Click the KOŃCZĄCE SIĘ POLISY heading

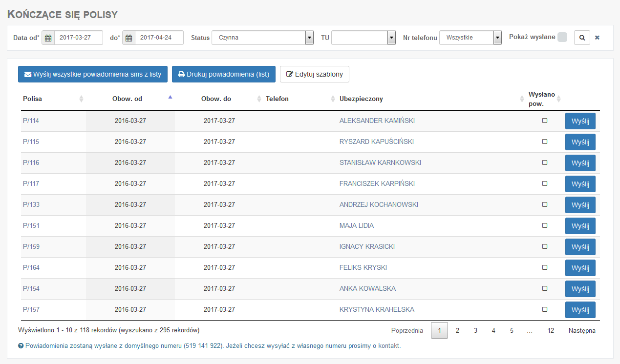click(x=63, y=14)
